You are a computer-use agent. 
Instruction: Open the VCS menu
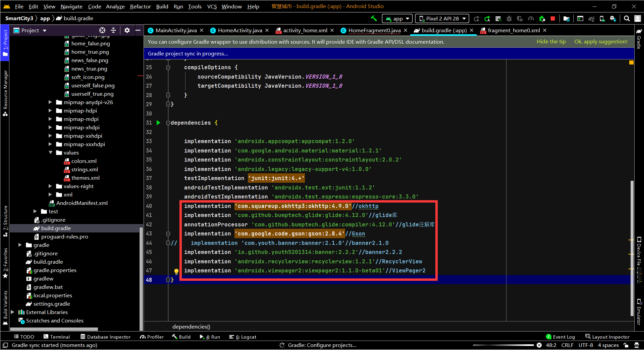(x=212, y=6)
